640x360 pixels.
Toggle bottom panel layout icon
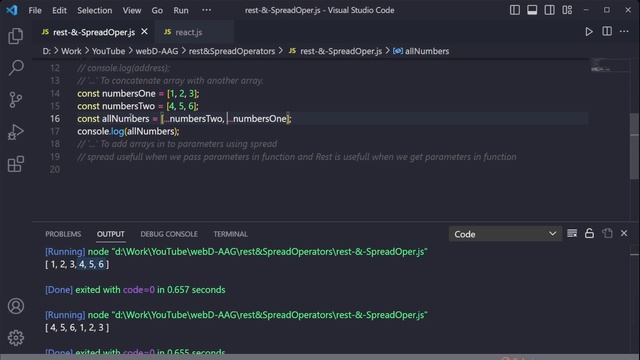(532, 10)
